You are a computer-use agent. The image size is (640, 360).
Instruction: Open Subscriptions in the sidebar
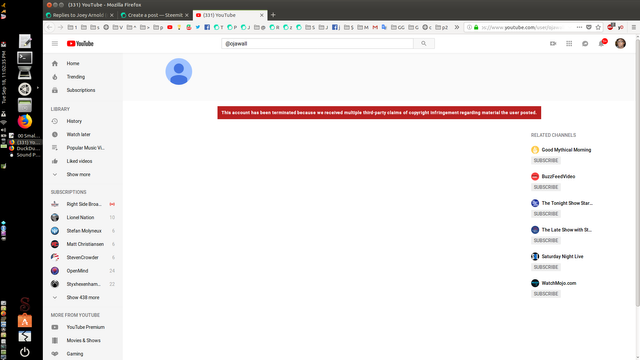point(83,90)
